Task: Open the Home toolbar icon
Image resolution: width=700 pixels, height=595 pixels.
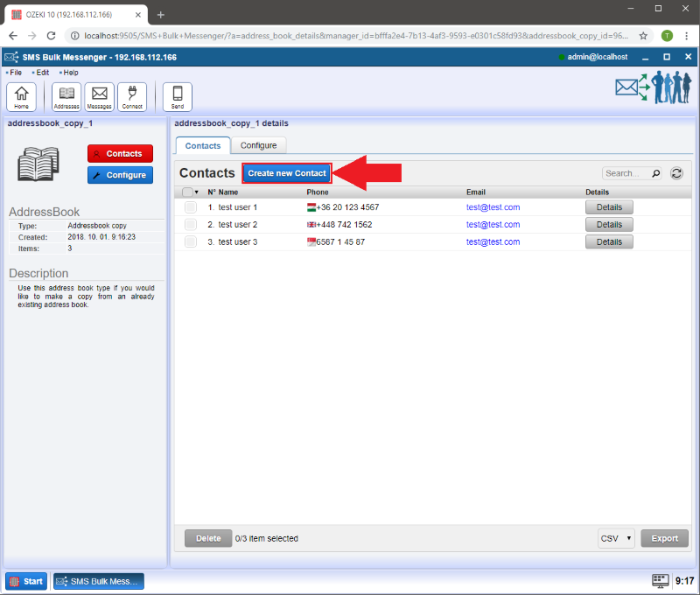Action: pyautogui.click(x=21, y=96)
